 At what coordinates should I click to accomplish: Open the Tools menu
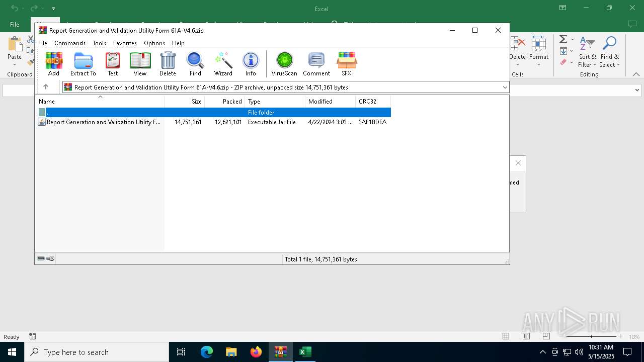click(x=99, y=43)
